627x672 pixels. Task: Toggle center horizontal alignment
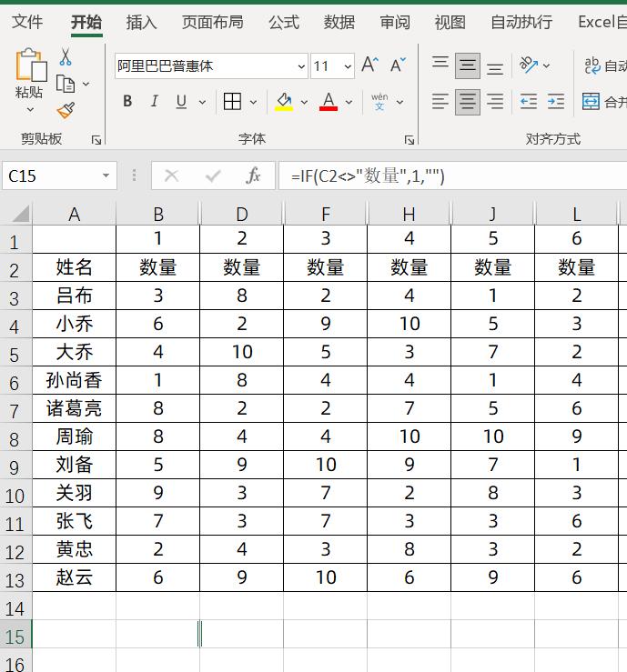[x=468, y=102]
